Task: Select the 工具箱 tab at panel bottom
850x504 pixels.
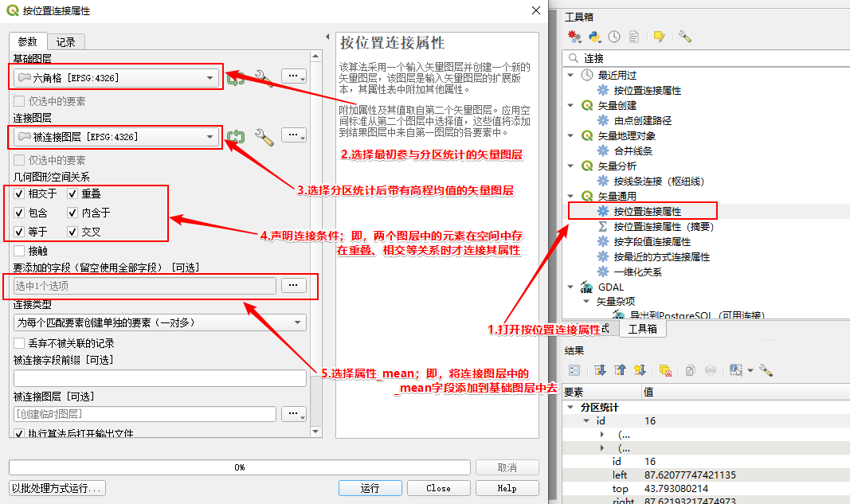Action: [x=642, y=329]
